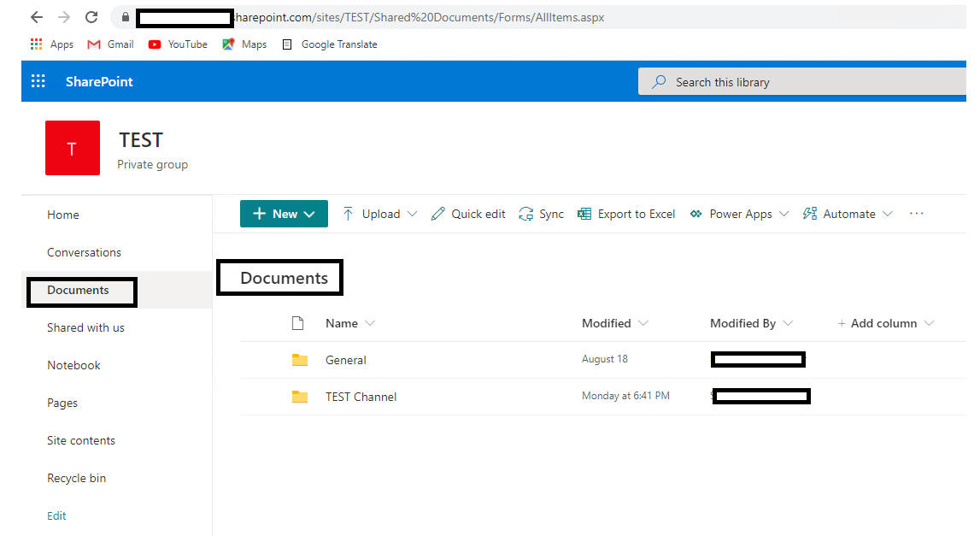Click the SharePoint header link
The width and height of the screenshot is (980, 536).
point(99,81)
